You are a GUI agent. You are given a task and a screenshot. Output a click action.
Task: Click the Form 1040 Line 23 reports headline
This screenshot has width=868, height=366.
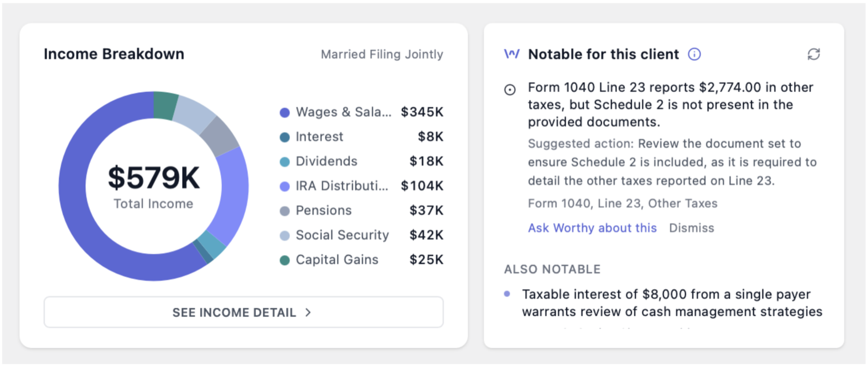tap(671, 104)
